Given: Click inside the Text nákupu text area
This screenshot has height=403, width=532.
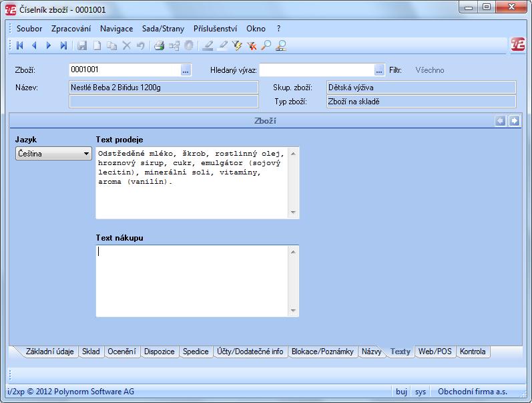Looking at the screenshot, I should click(x=192, y=281).
